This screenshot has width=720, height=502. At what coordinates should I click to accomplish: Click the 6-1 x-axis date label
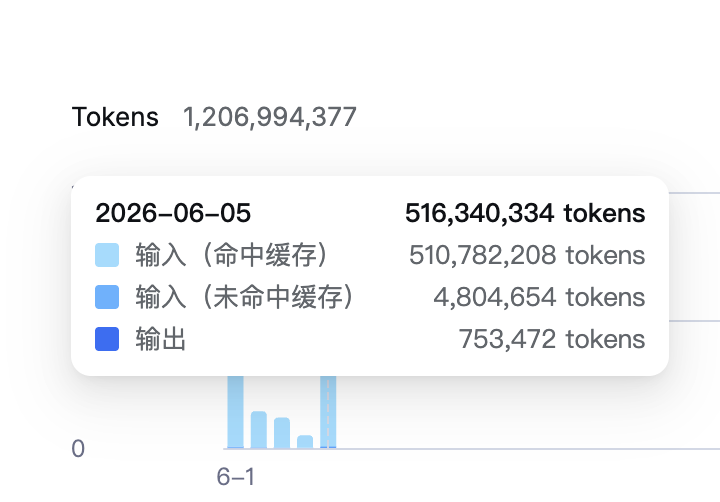click(235, 476)
